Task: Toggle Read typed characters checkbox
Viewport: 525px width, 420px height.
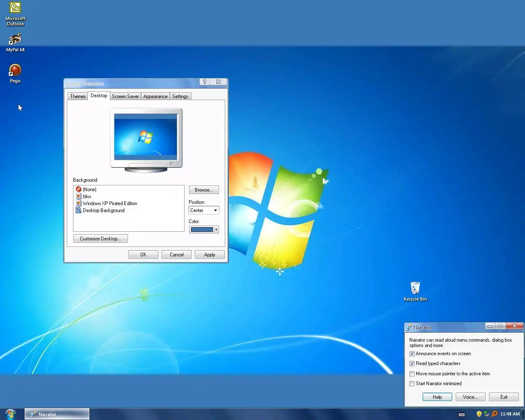Action: [x=412, y=363]
